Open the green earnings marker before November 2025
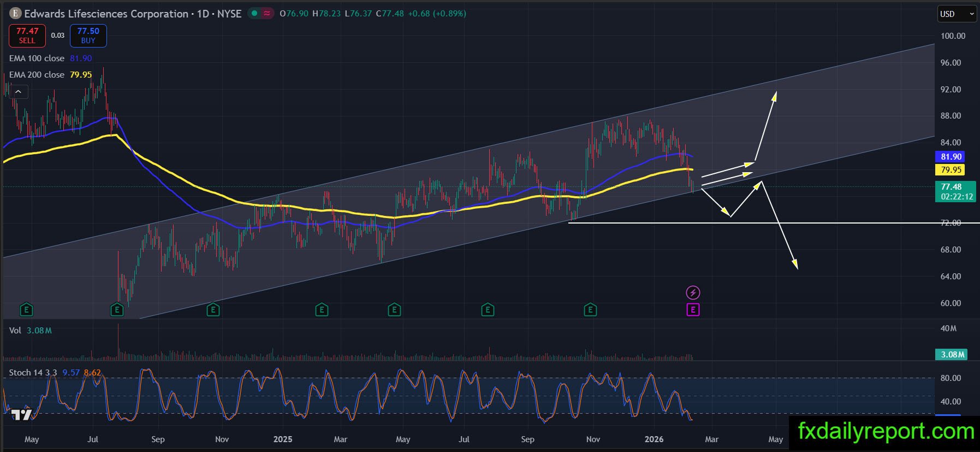The height and width of the screenshot is (452, 980). [x=590, y=310]
